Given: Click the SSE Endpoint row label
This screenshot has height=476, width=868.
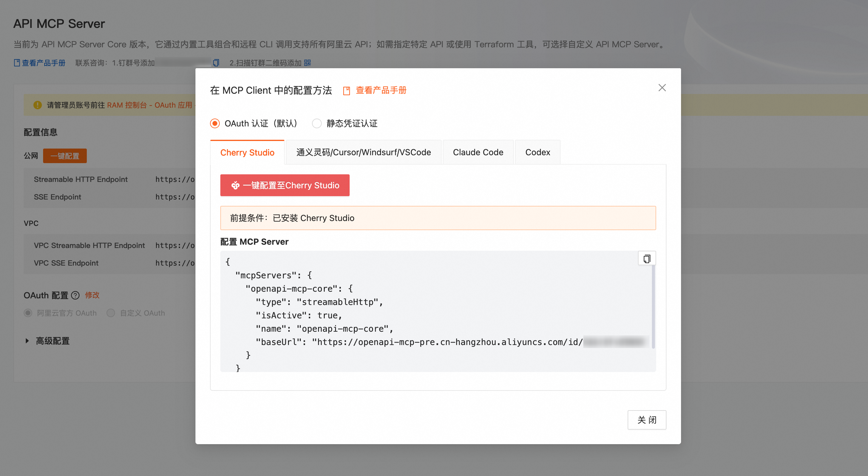Looking at the screenshot, I should coord(58,197).
